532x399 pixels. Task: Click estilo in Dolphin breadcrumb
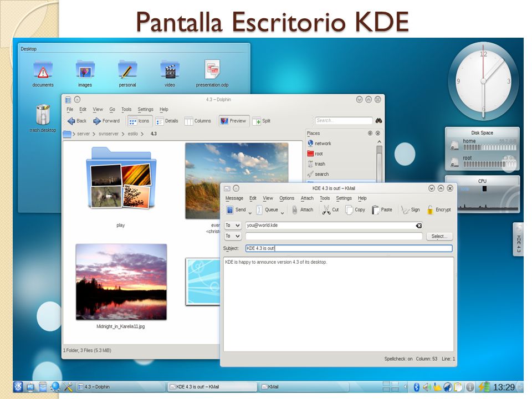[132, 134]
